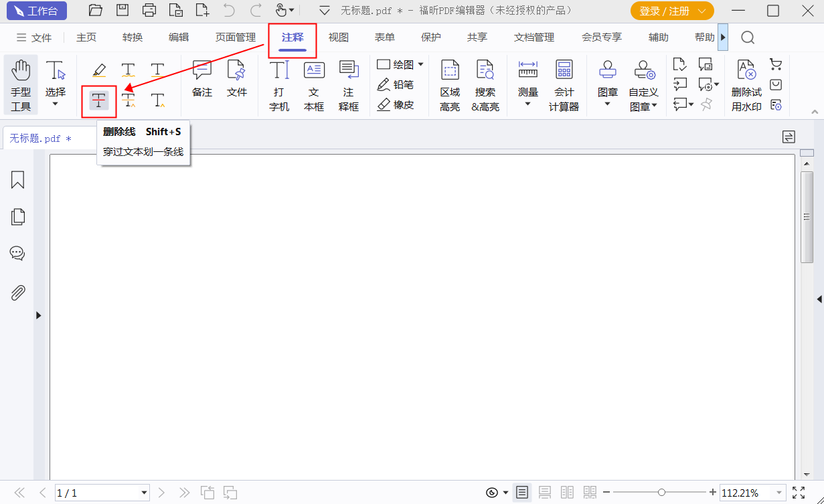Open the page number dropdown showing 1/1

pos(145,493)
